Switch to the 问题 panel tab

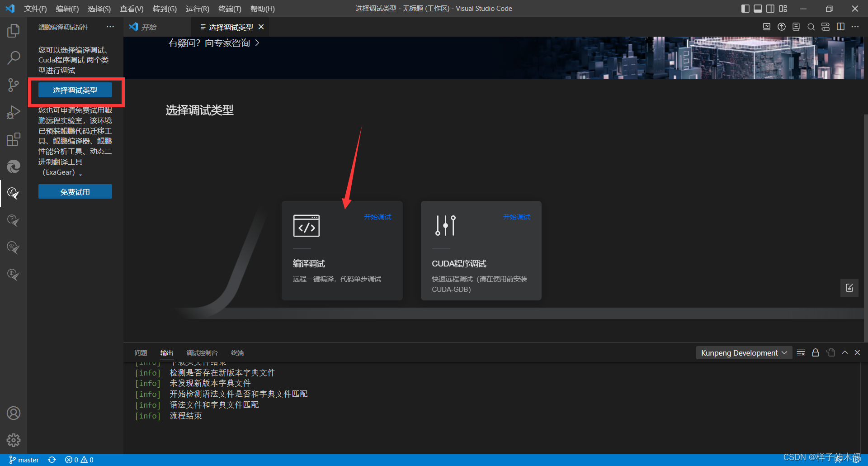point(141,353)
